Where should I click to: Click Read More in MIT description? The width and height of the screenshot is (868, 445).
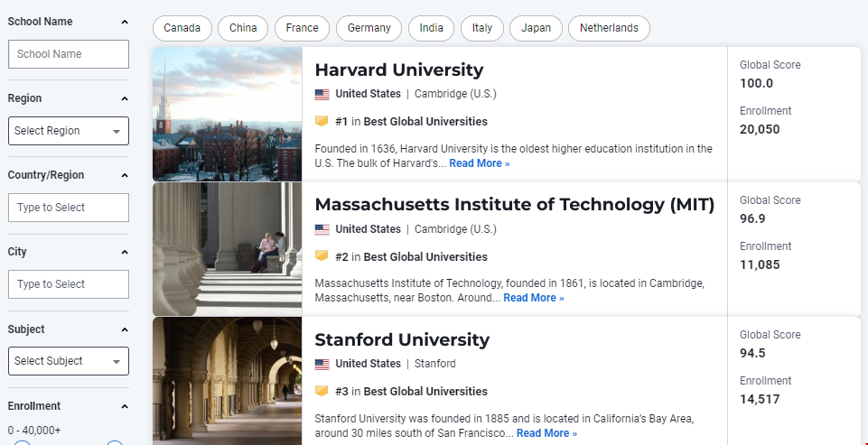[x=534, y=298]
